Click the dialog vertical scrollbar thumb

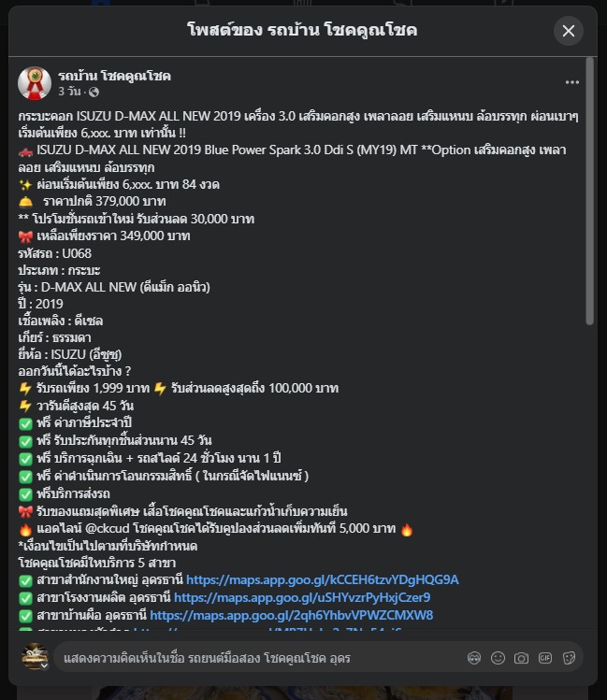(589, 191)
